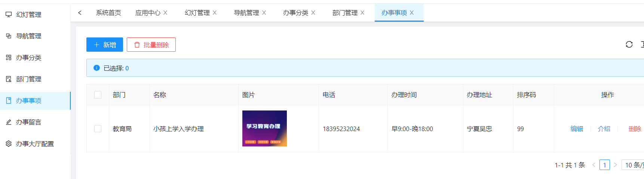Select page 1 in pagination

[605, 165]
